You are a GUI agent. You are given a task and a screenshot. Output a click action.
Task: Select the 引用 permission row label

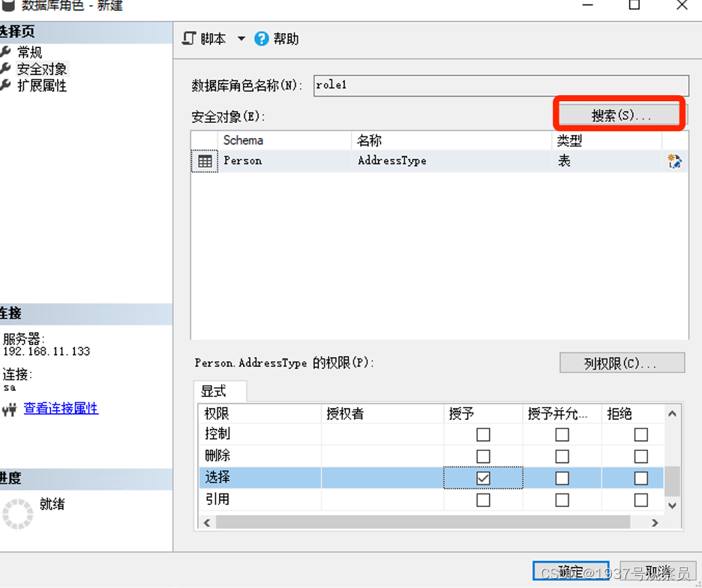[x=217, y=499]
